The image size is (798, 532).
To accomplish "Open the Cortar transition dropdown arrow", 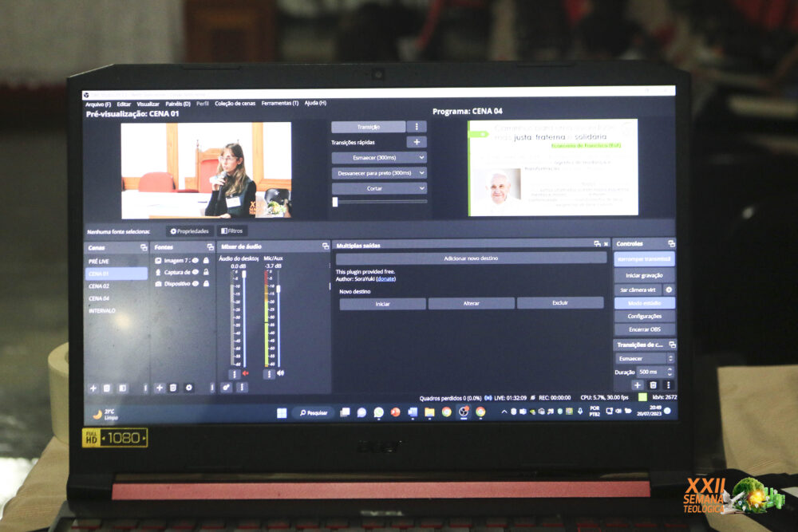I will pos(421,188).
